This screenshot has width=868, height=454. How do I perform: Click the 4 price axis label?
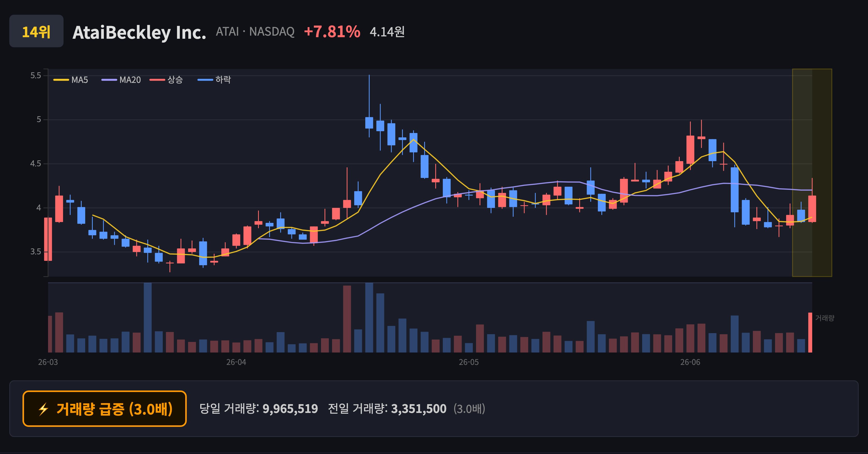pos(39,208)
